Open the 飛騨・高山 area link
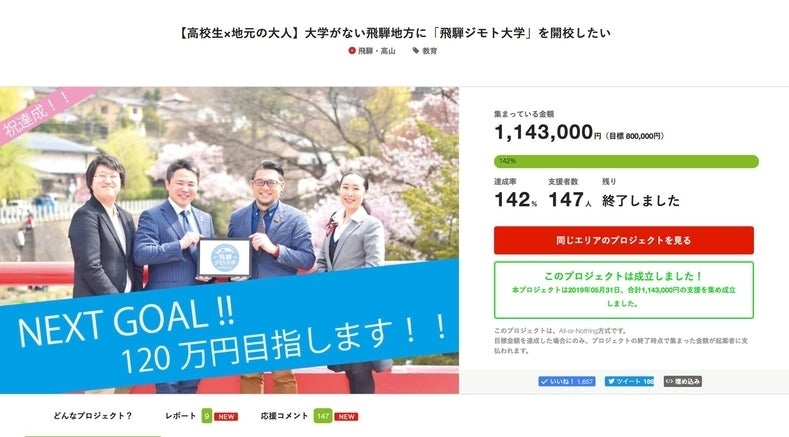This screenshot has height=437, width=789. pyautogui.click(x=376, y=51)
